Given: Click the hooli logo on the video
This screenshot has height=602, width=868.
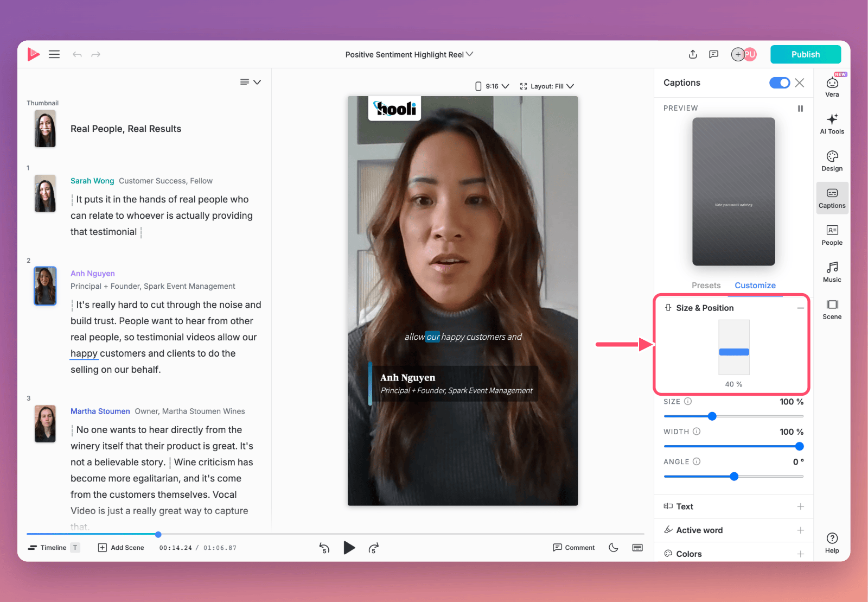Looking at the screenshot, I should coord(395,109).
